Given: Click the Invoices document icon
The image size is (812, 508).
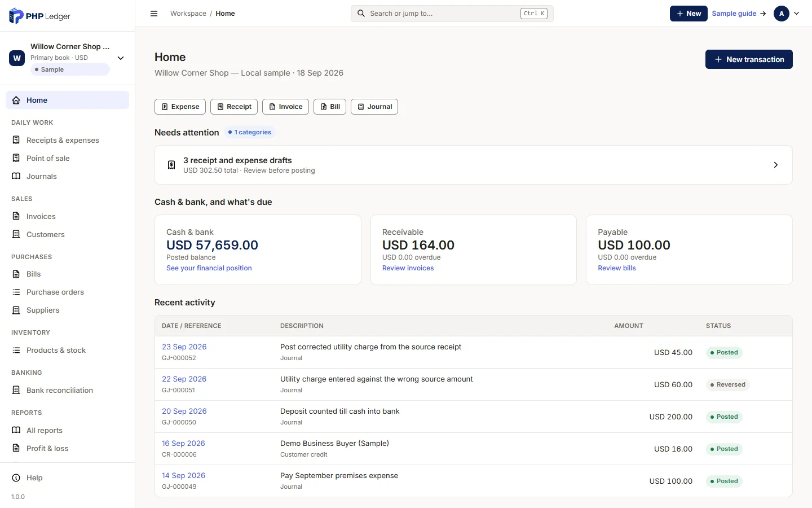Looking at the screenshot, I should click(x=16, y=216).
